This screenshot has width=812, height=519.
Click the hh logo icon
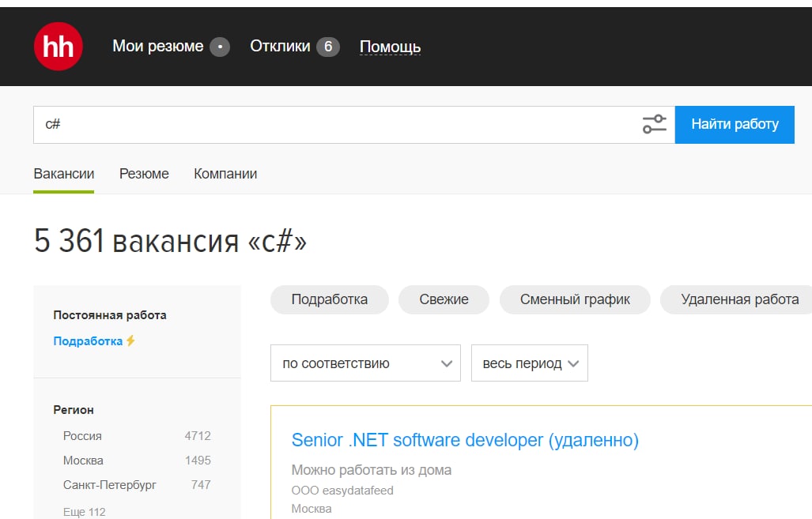59,47
